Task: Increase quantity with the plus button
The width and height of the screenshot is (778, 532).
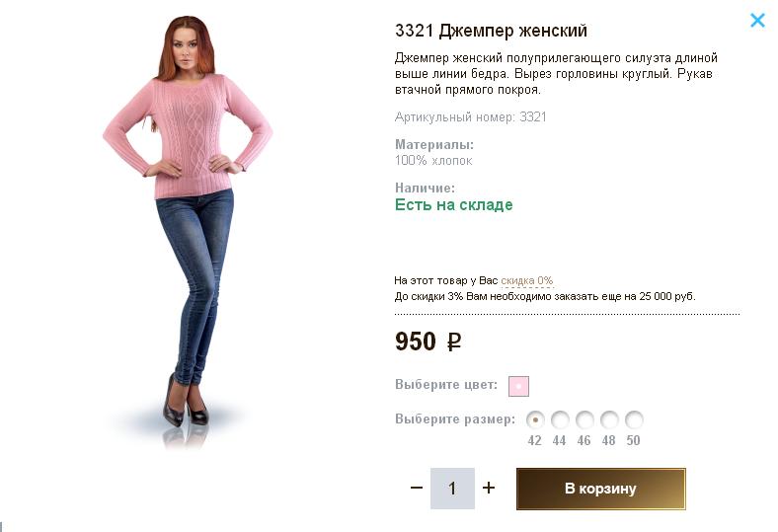Action: tap(489, 489)
